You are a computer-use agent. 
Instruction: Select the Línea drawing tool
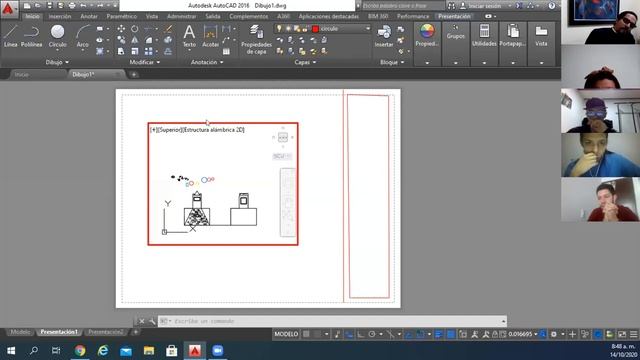point(11,36)
